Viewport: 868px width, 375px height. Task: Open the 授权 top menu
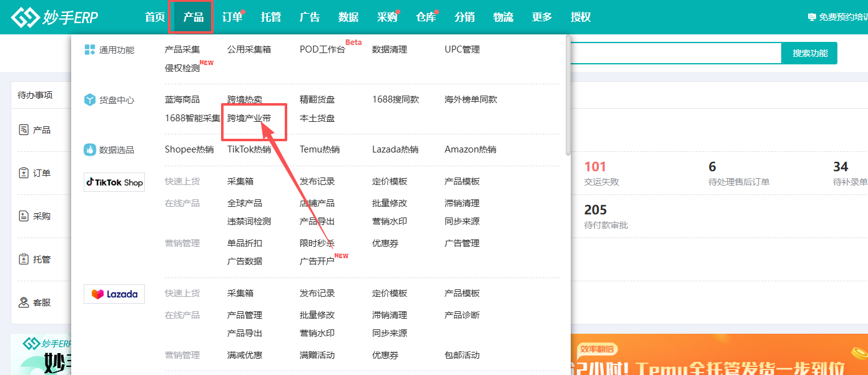[x=581, y=17]
